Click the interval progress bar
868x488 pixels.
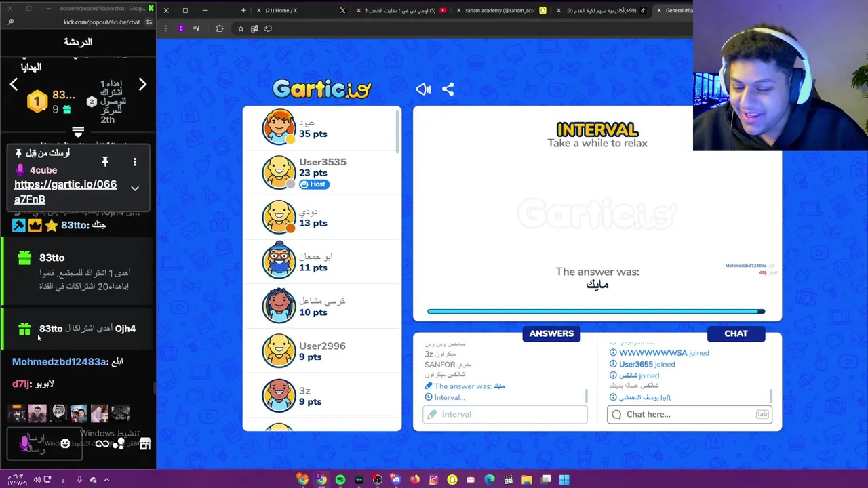click(596, 312)
